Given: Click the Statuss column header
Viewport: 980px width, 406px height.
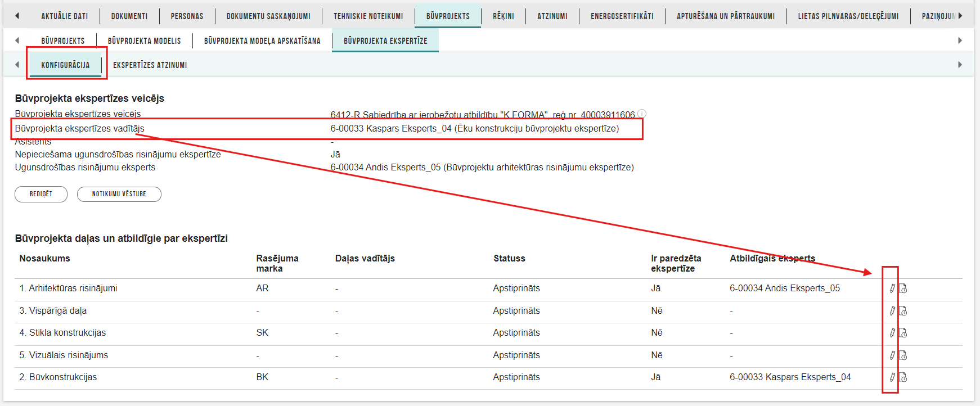Looking at the screenshot, I should tap(509, 259).
